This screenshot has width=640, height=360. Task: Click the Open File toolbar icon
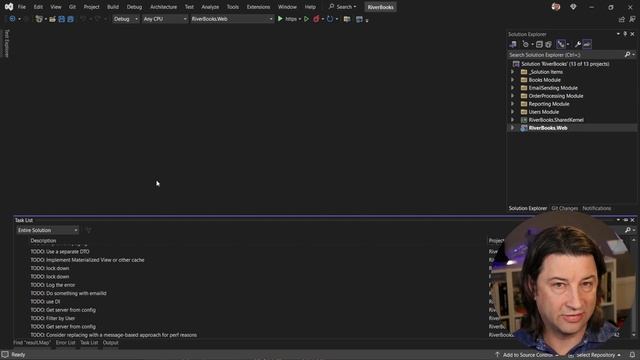(52, 19)
